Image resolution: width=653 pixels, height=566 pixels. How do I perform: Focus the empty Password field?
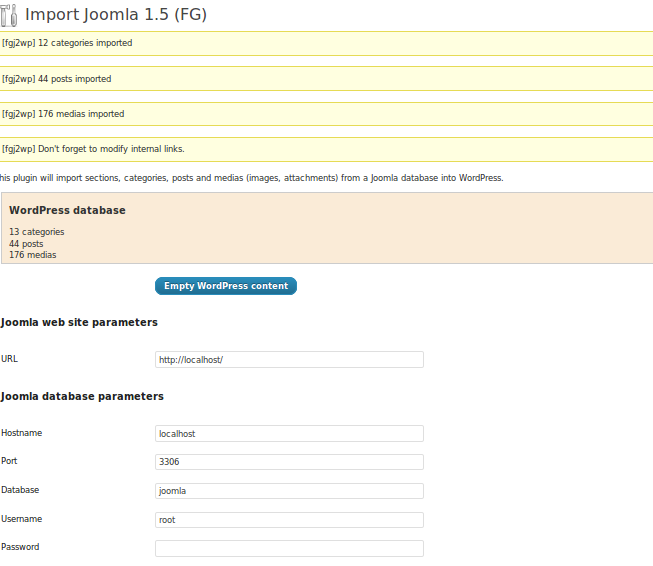289,549
